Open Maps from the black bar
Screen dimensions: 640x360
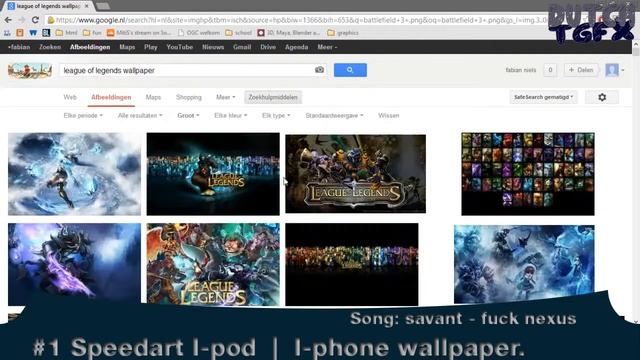pos(127,47)
